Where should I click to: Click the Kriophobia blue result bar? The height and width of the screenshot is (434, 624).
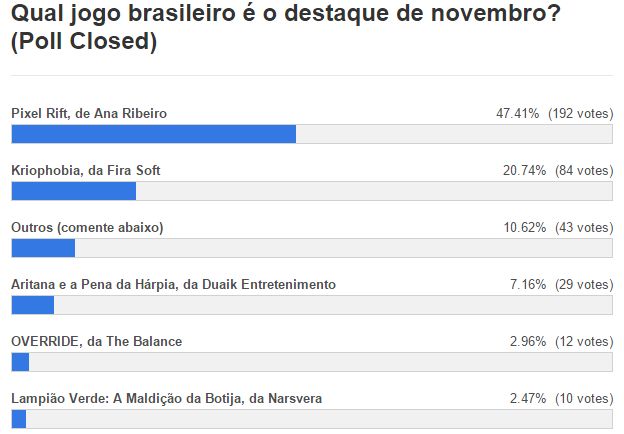[x=73, y=191]
